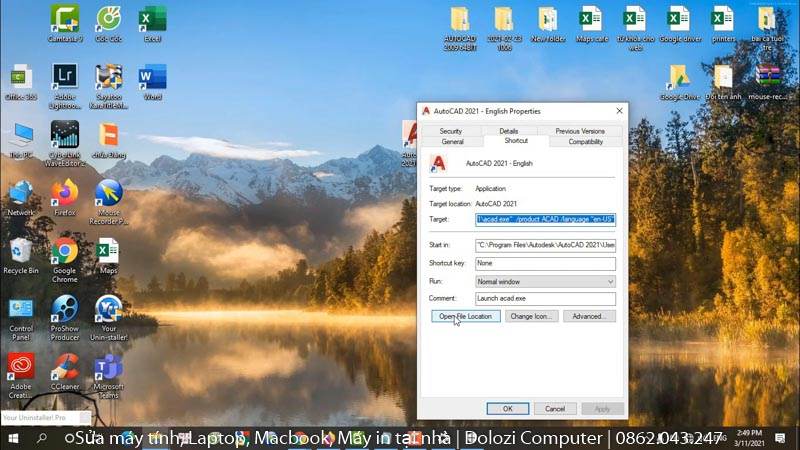Click inside the Target path field
800x450 pixels.
(x=545, y=219)
